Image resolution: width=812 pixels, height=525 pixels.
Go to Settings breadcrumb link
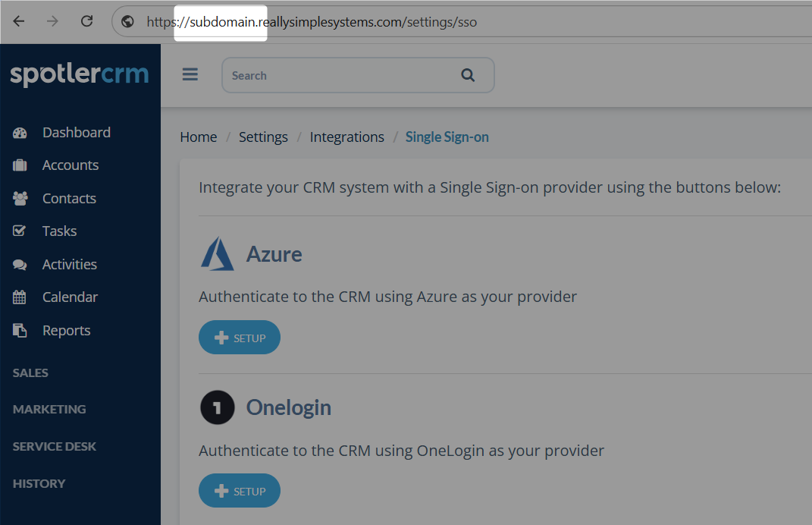coord(263,137)
